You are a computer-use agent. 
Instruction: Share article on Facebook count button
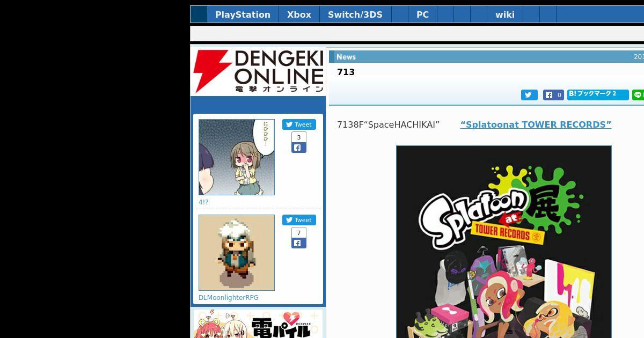pos(553,95)
